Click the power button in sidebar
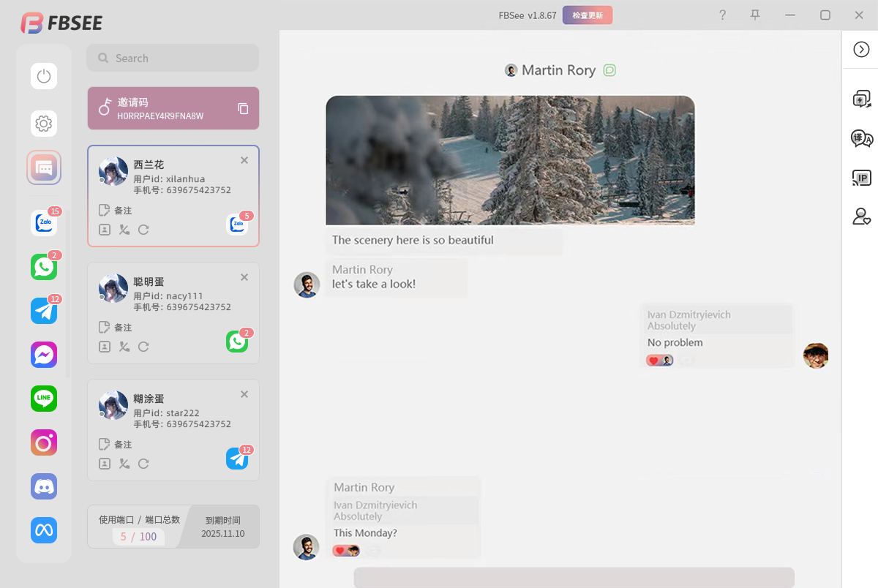 44,76
